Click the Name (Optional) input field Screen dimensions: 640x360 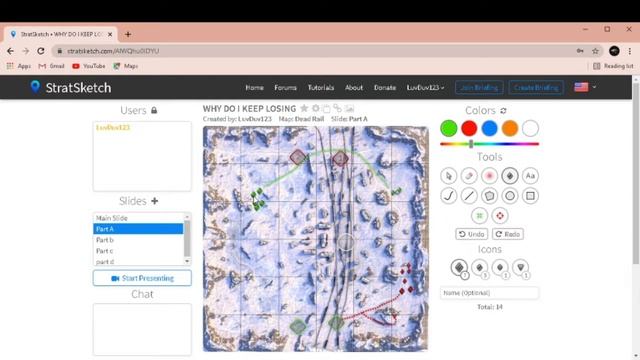click(489, 293)
